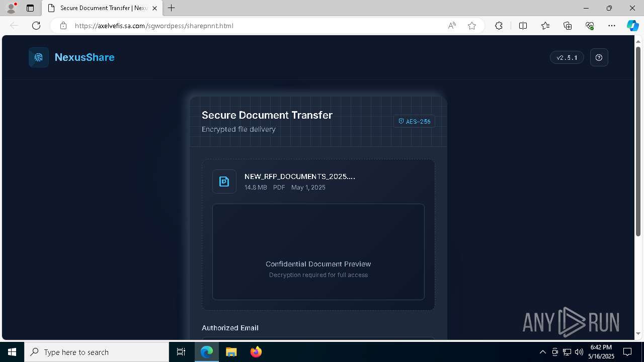
Task: Click the NexusShare brand name
Action: point(85,57)
